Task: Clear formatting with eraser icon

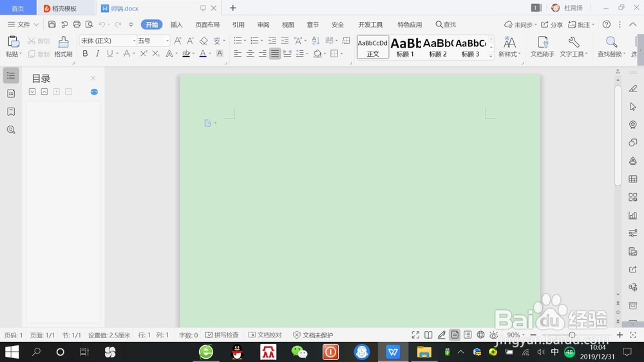Action: pyautogui.click(x=204, y=41)
